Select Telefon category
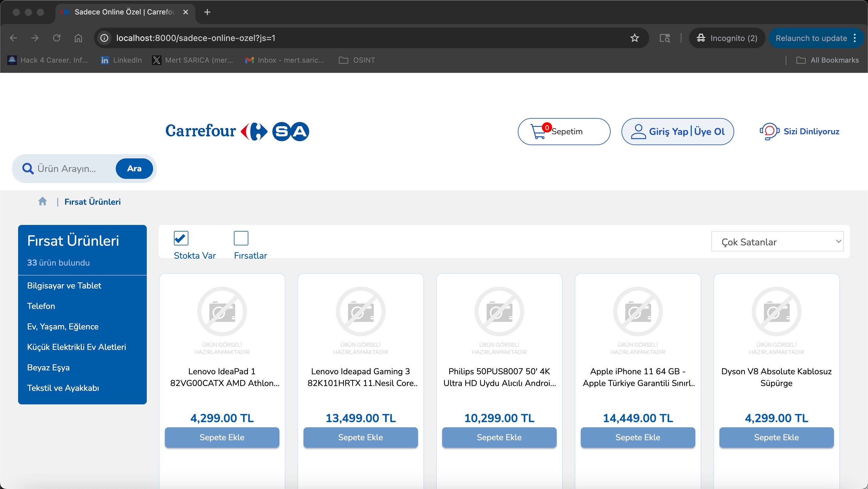 tap(41, 306)
